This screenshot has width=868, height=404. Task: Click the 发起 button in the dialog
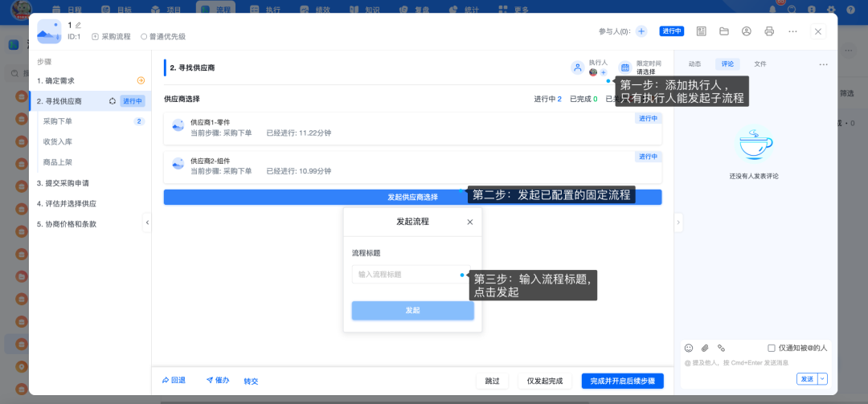click(413, 311)
